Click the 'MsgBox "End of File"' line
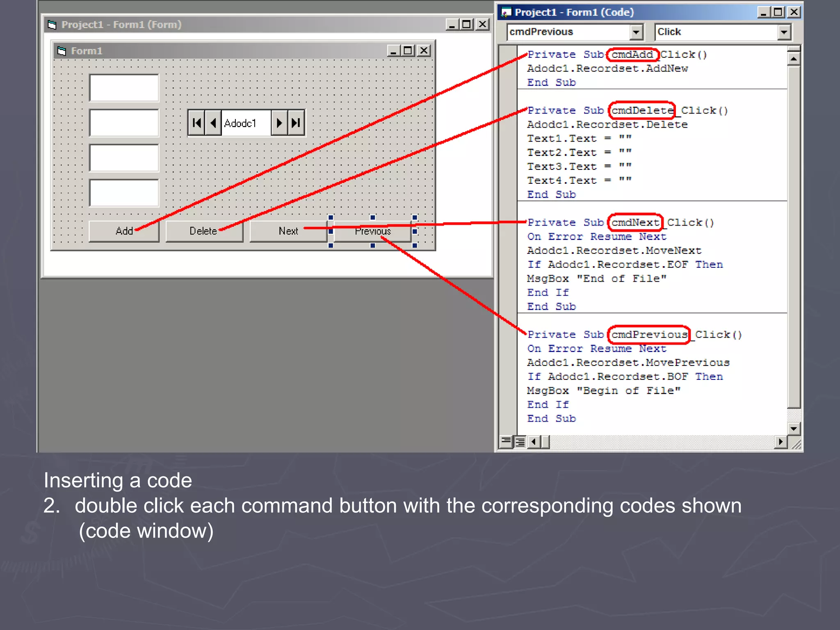The image size is (840, 630). tap(597, 278)
